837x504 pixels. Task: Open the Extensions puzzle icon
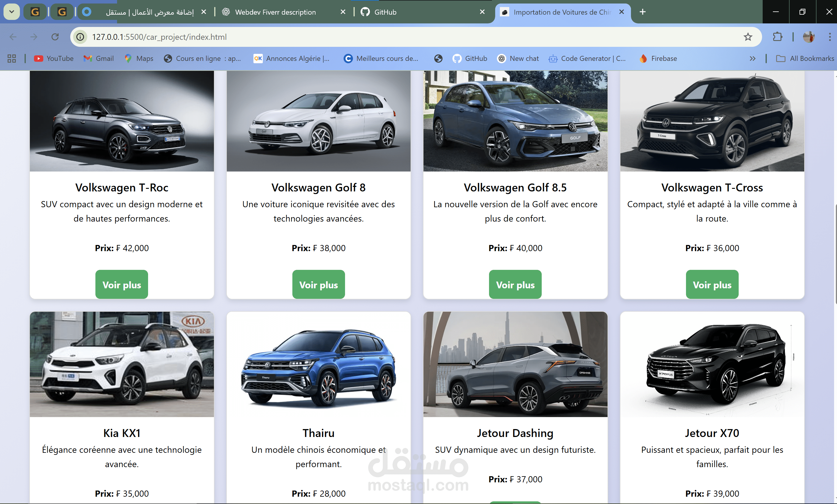click(778, 37)
